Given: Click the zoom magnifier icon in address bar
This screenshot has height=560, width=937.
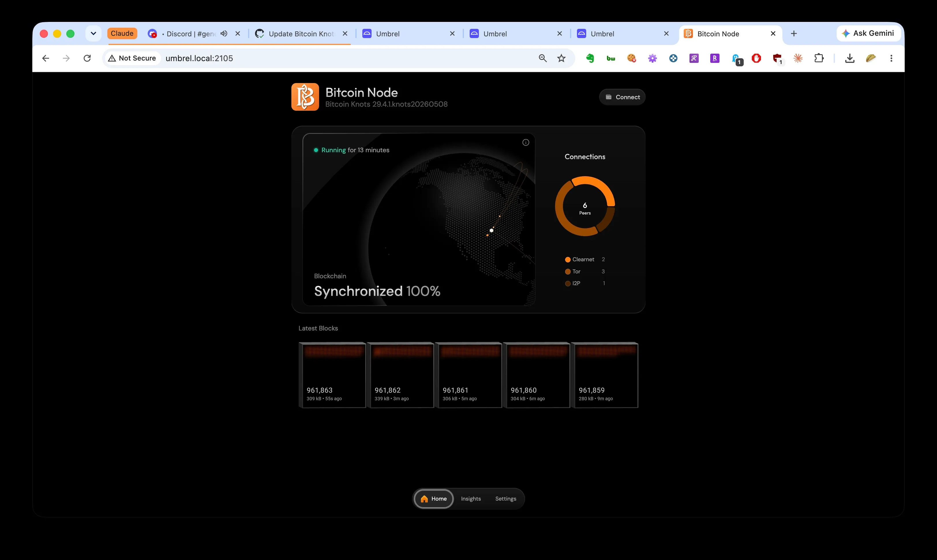Looking at the screenshot, I should (542, 58).
